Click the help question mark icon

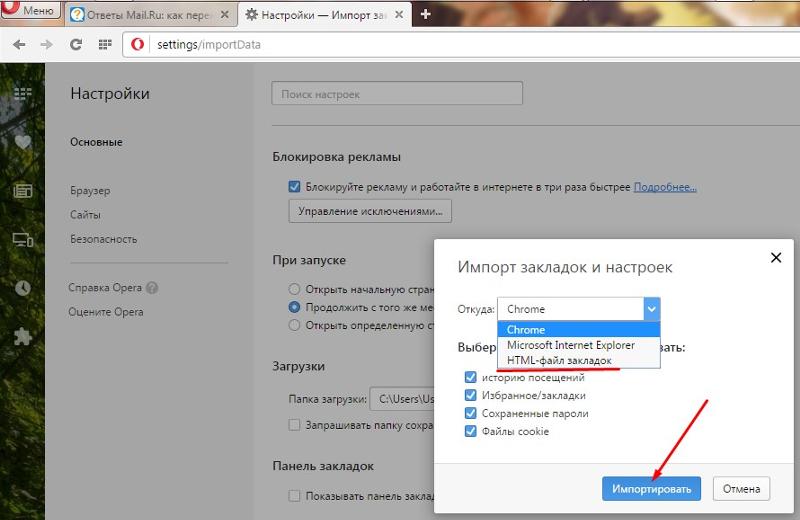coord(152,288)
